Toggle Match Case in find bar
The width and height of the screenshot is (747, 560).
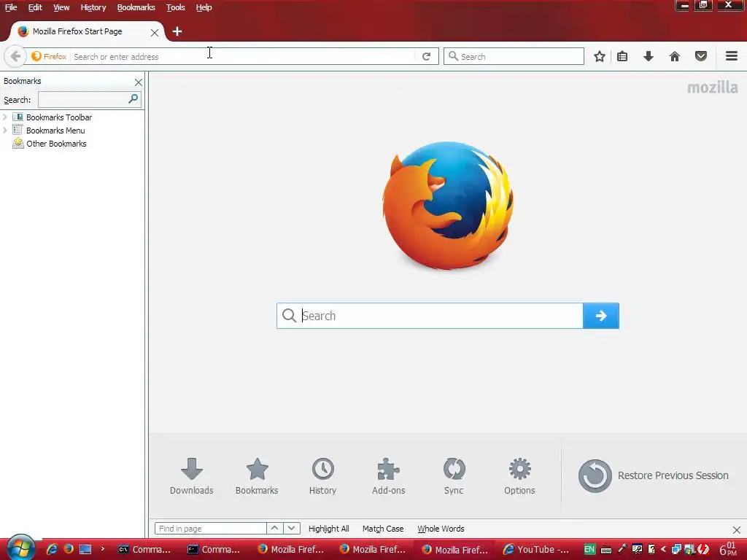click(x=383, y=529)
